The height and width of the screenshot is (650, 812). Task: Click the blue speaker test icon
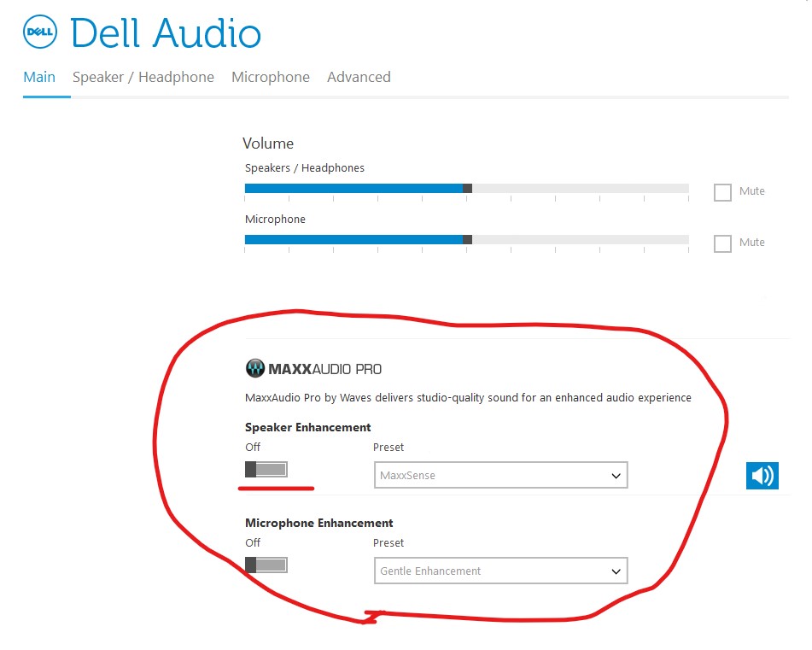pos(762,476)
